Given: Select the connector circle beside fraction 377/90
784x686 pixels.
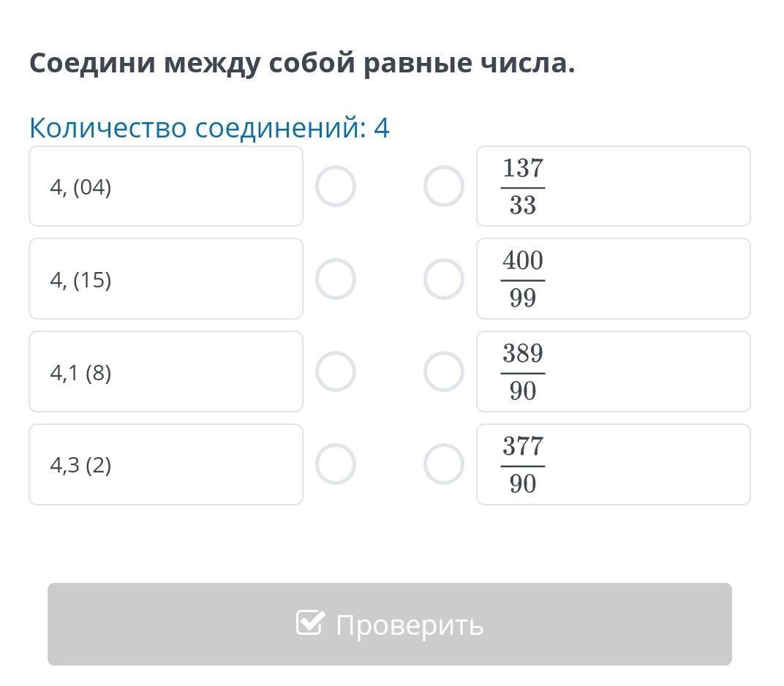Looking at the screenshot, I should tap(444, 464).
